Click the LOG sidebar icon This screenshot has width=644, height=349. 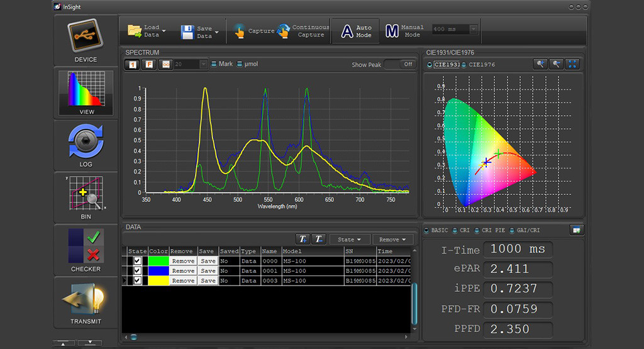(86, 141)
